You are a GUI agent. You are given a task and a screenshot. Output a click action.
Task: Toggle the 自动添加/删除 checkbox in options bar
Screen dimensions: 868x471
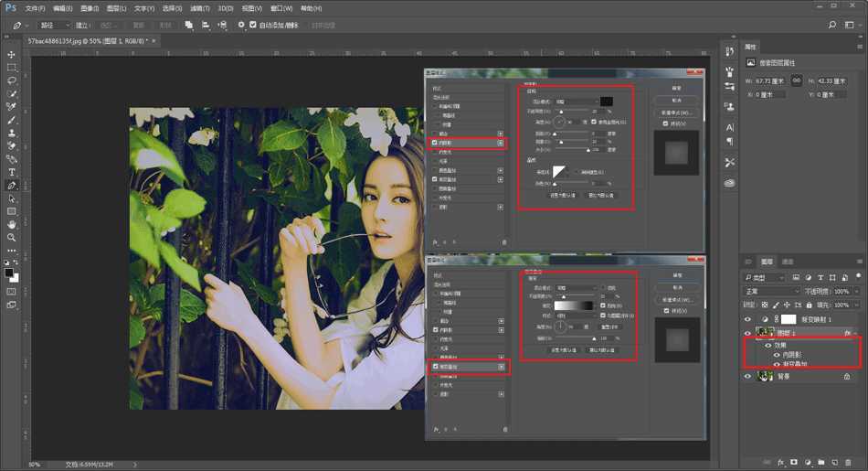(x=253, y=25)
